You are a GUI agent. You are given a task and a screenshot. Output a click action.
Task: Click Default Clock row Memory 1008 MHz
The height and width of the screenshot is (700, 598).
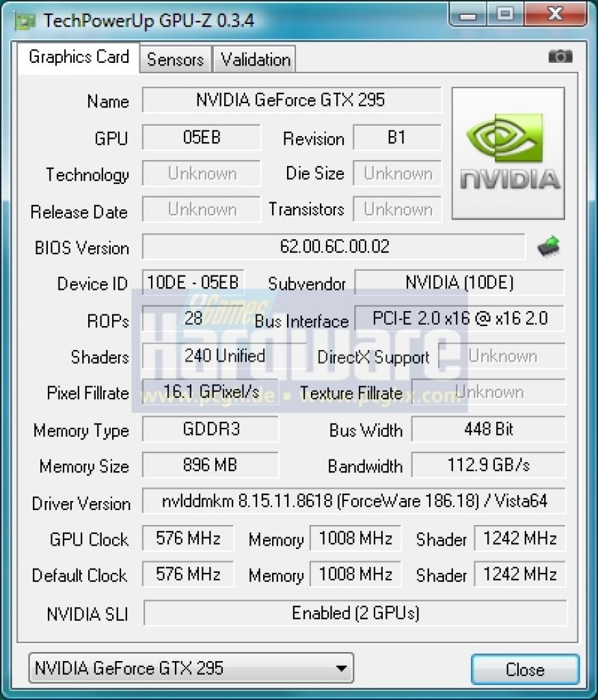coord(355,574)
